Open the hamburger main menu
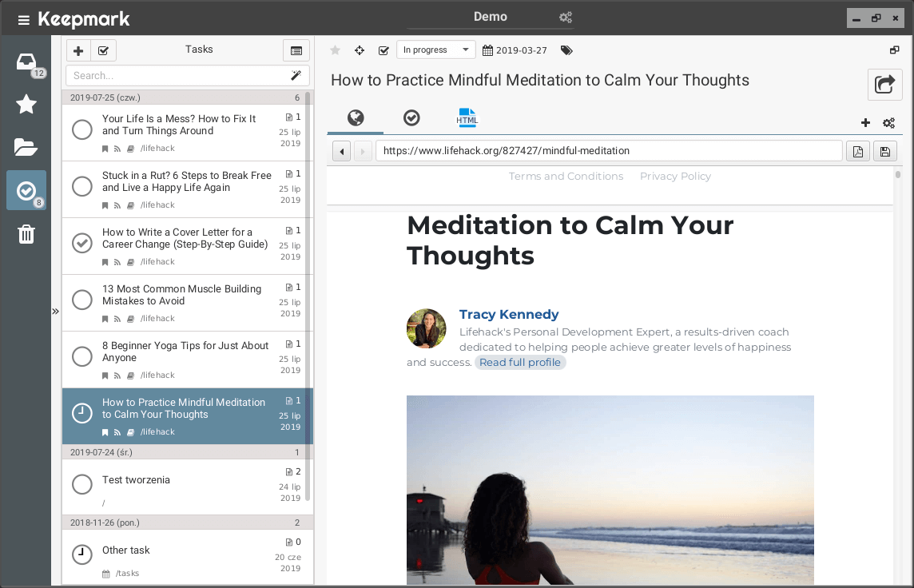914x588 pixels. point(24,20)
